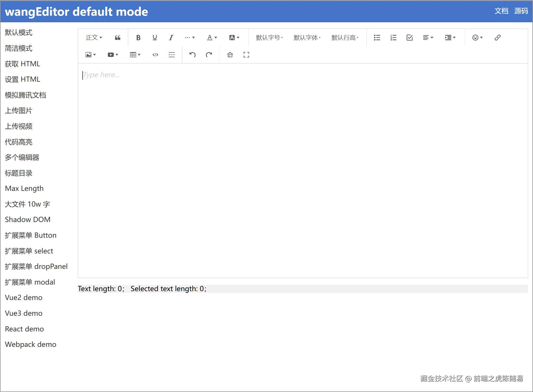The height and width of the screenshot is (392, 533).
Task: Open the Max Length demo
Action: point(24,189)
